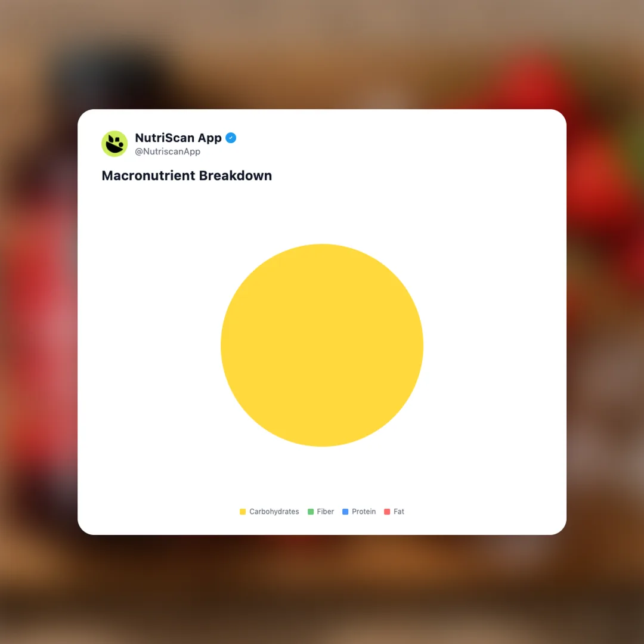The width and height of the screenshot is (644, 644).
Task: Toggle the Carbohydrates series via its legend label
Action: [x=274, y=512]
